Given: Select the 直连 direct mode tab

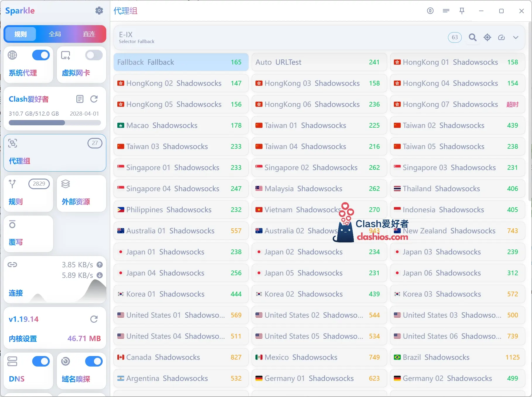Looking at the screenshot, I should (x=89, y=34).
